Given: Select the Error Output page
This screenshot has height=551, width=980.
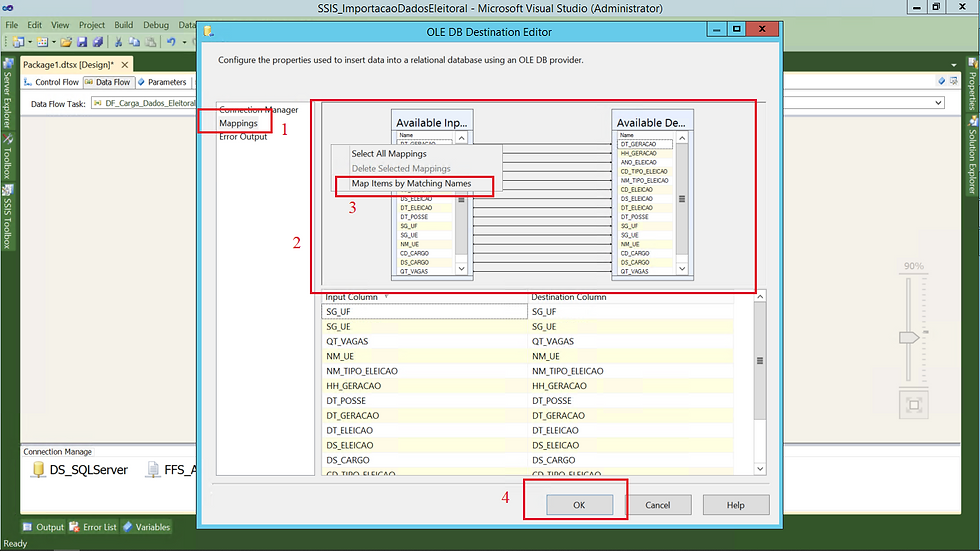Looking at the screenshot, I should [x=243, y=137].
